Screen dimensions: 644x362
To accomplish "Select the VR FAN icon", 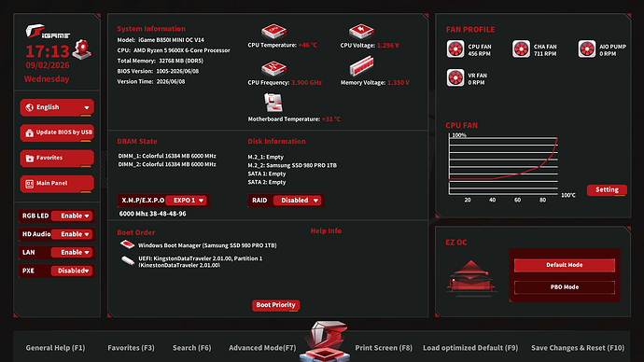I will click(455, 78).
